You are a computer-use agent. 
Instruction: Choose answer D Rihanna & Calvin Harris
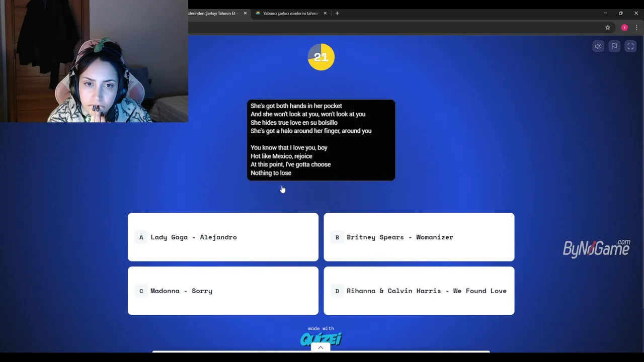coord(419,291)
